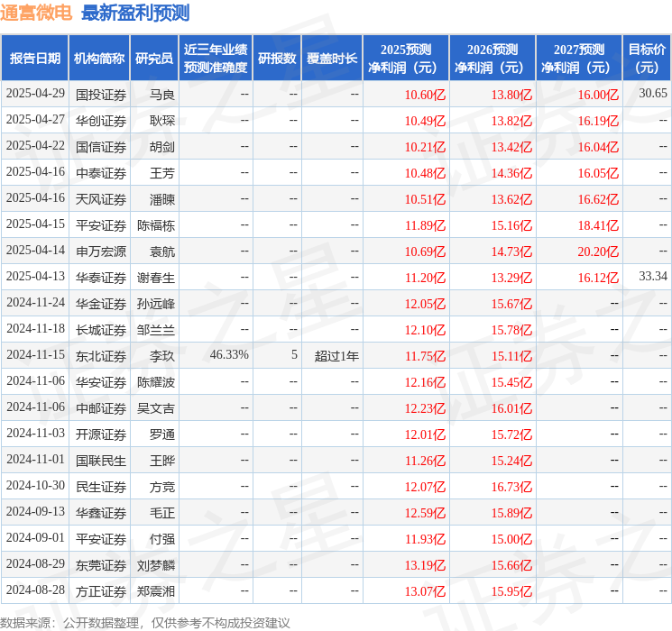The width and height of the screenshot is (672, 631).
Task: Click the 通富微电 title text
Action: click(x=37, y=13)
